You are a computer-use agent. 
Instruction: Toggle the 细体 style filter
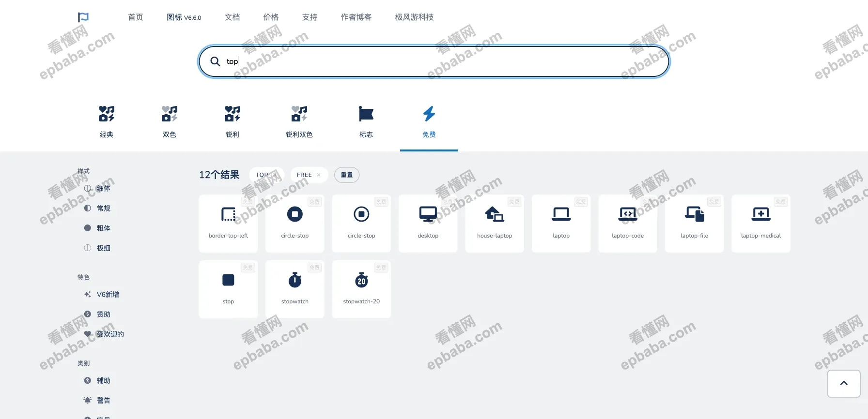point(103,189)
